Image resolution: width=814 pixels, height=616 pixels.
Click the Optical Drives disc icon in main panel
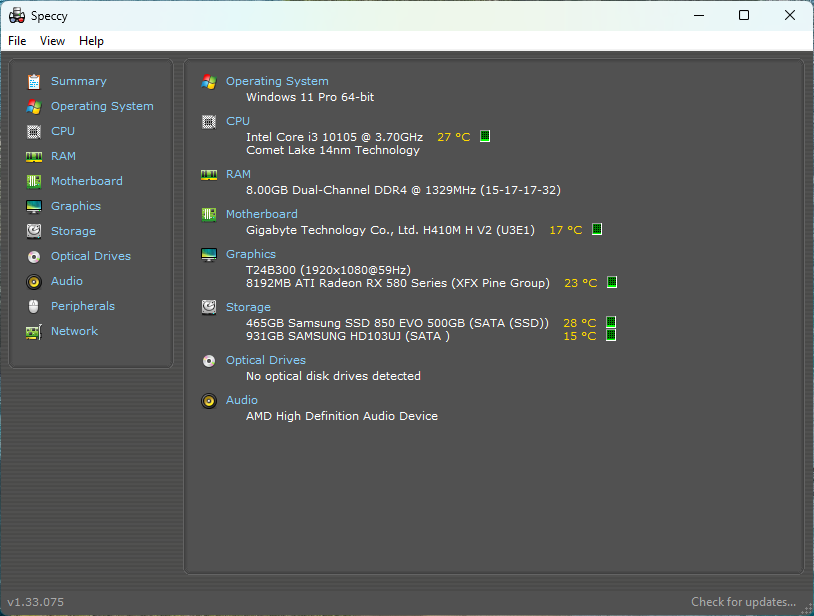[x=209, y=361]
